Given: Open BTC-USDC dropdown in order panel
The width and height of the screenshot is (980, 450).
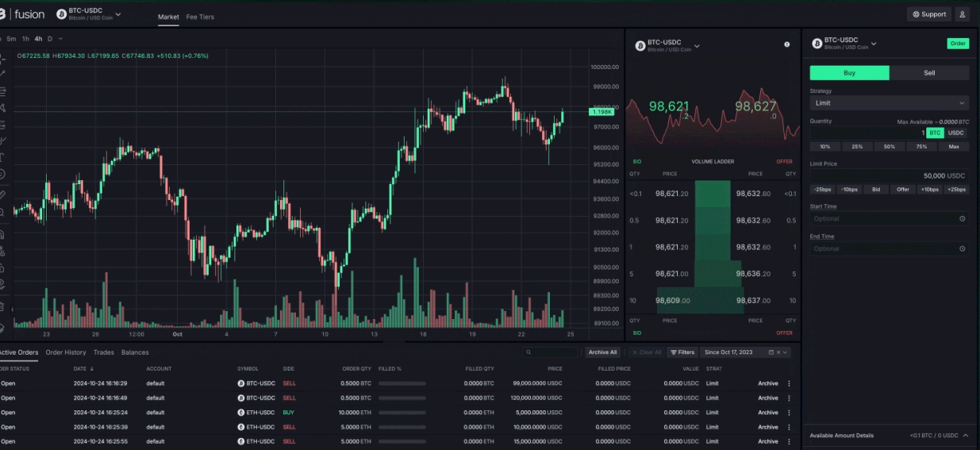Looking at the screenshot, I should 874,44.
